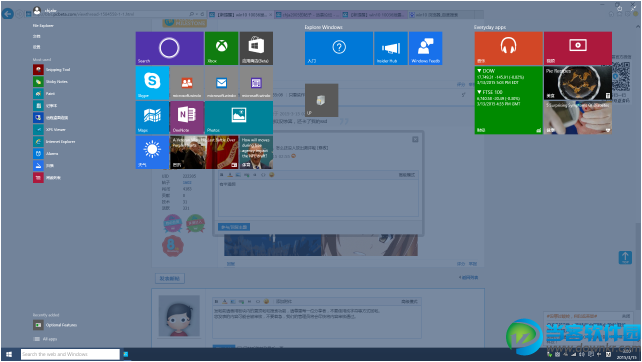The height and width of the screenshot is (362, 642).
Task: Open the taskbar clock and date
Action: tap(627, 355)
